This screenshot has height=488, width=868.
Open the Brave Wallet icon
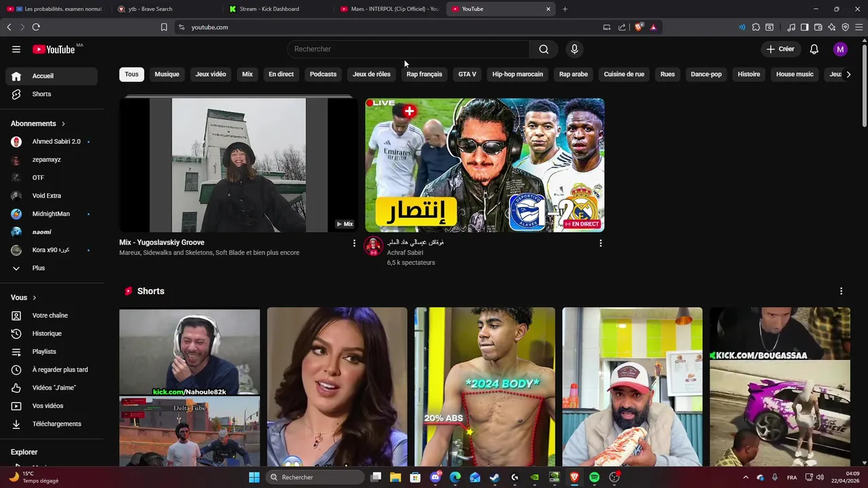coord(818,27)
